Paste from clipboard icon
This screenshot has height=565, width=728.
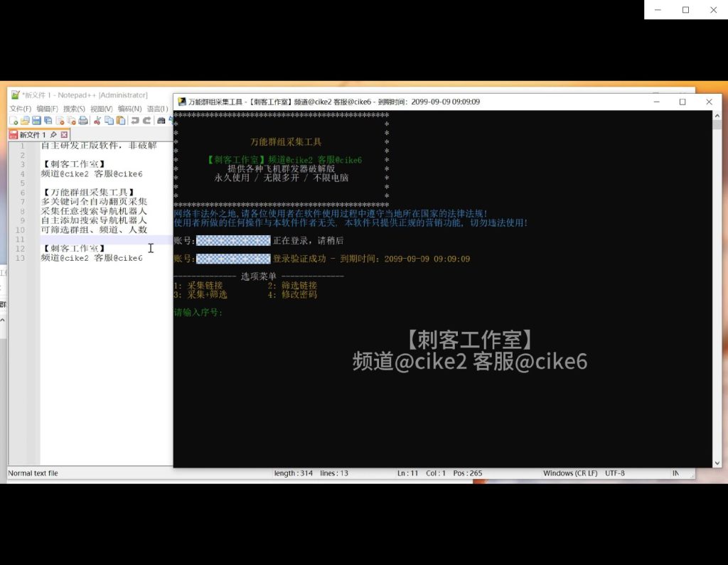point(121,119)
